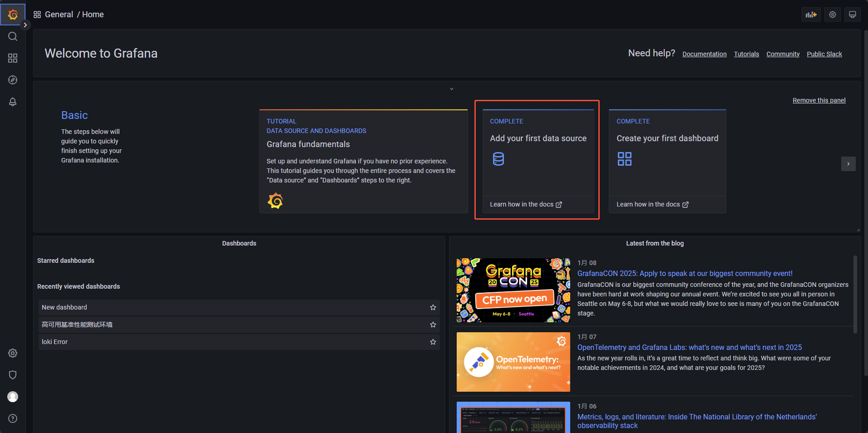The height and width of the screenshot is (433, 868).
Task: Star the loki Error dashboard
Action: pyautogui.click(x=432, y=342)
